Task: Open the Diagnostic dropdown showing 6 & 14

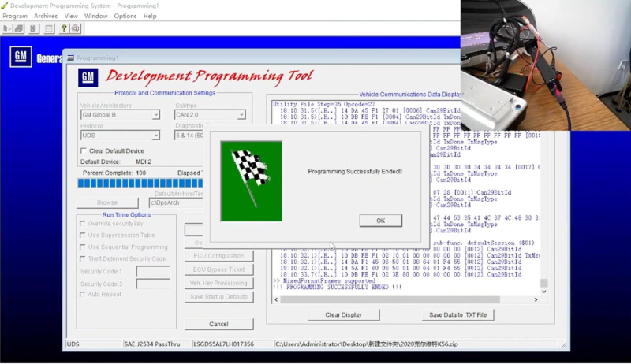Action: (189, 136)
